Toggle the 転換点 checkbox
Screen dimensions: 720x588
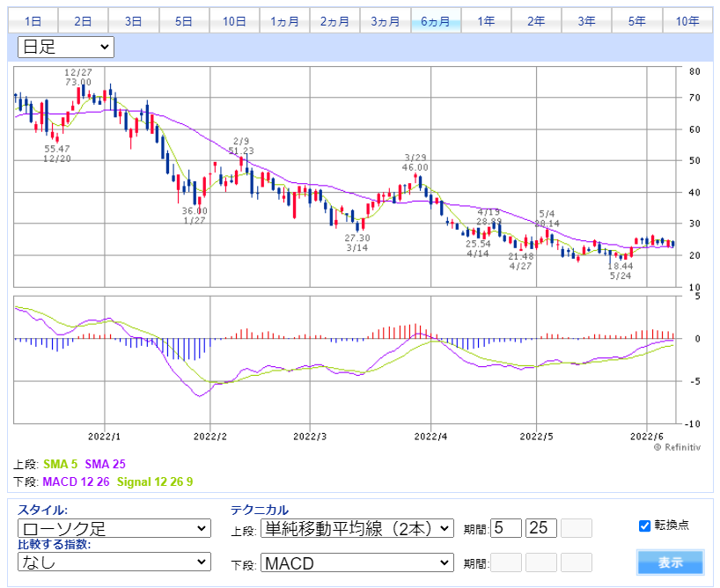(644, 526)
